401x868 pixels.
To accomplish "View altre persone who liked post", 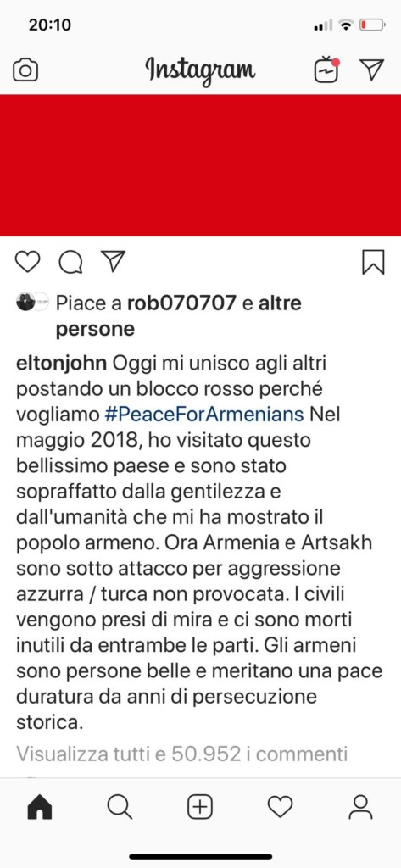I will (x=179, y=316).
